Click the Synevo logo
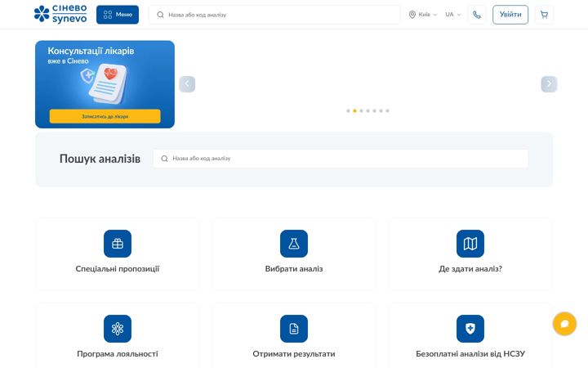The width and height of the screenshot is (588, 368). point(60,14)
